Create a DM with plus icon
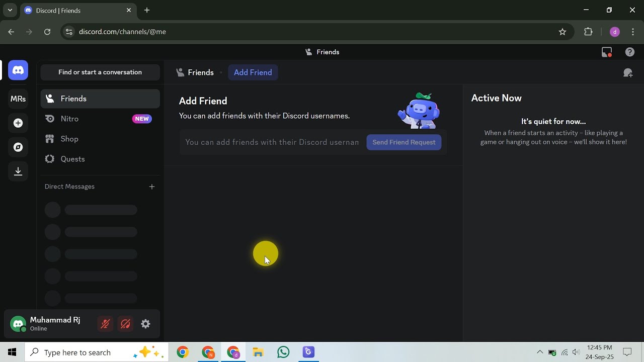This screenshot has width=644, height=362. (x=152, y=187)
